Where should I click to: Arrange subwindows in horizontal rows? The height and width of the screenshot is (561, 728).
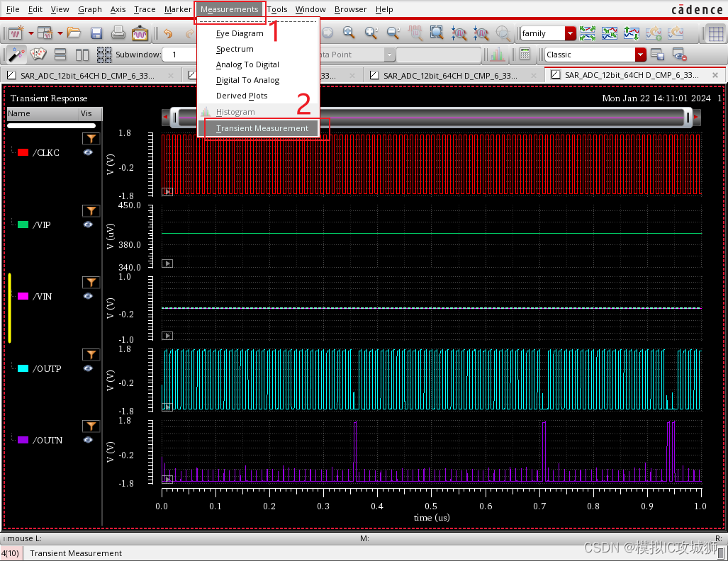[60, 55]
